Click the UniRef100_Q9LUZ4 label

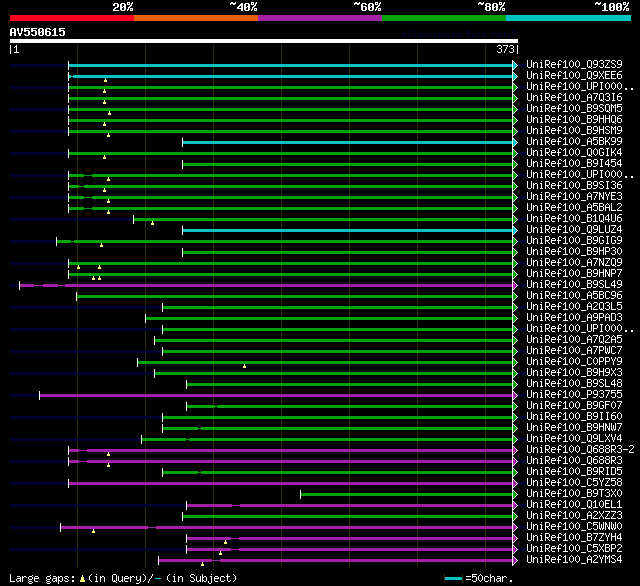pyautogui.click(x=574, y=230)
